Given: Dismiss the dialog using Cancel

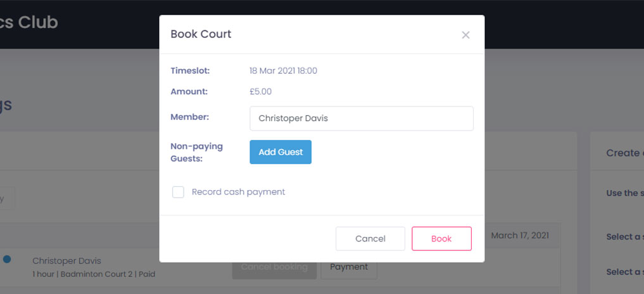Looking at the screenshot, I should 370,239.
